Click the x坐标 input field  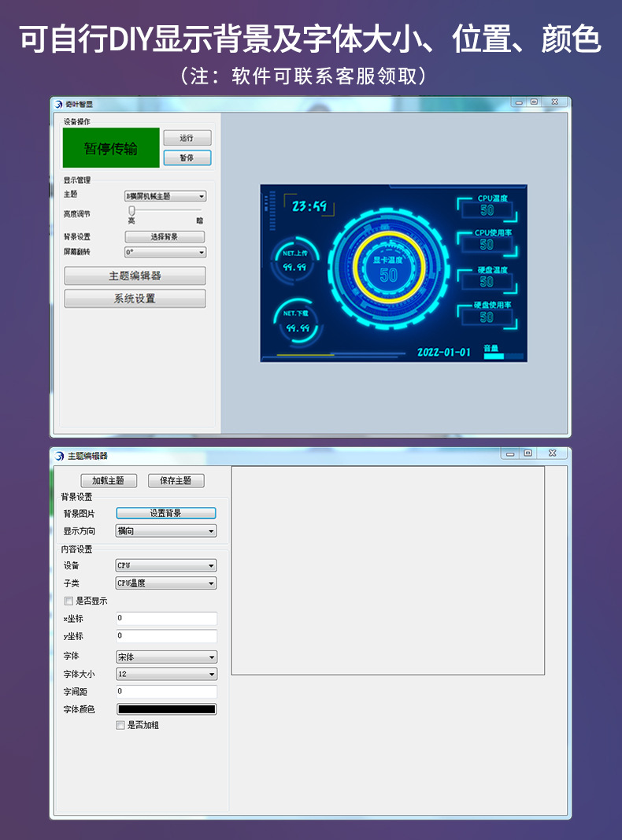167,618
